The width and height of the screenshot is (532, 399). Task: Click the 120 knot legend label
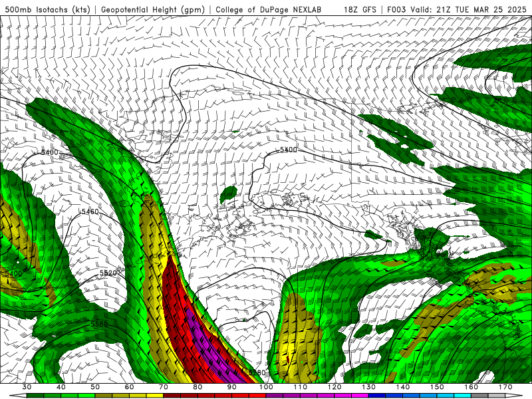334,387
